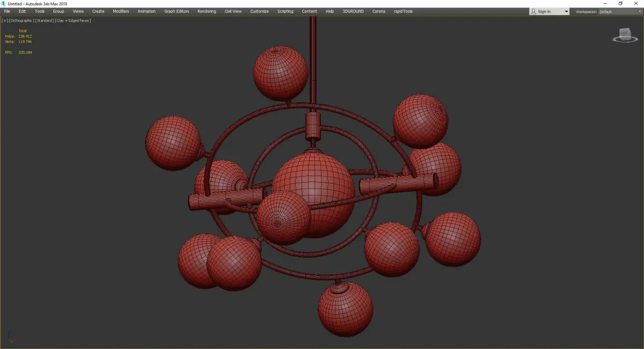Viewport: 644px width, 349px height.
Task: Open the Tools menu
Action: coord(40,11)
